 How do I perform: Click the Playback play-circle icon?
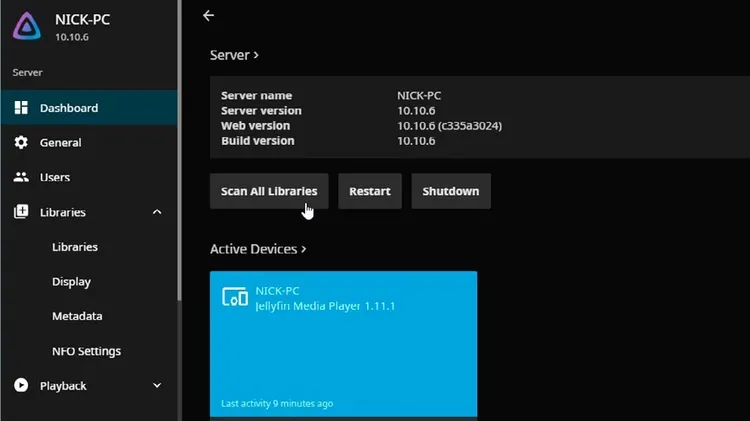21,385
